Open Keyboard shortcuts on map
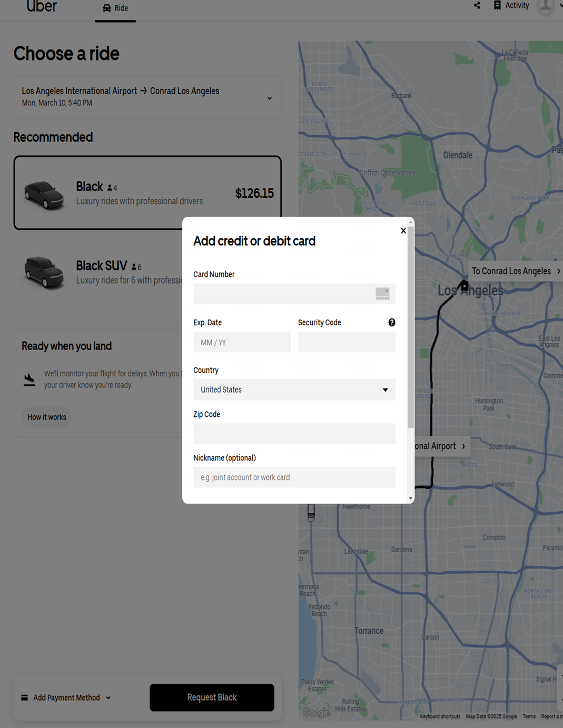 (440, 716)
